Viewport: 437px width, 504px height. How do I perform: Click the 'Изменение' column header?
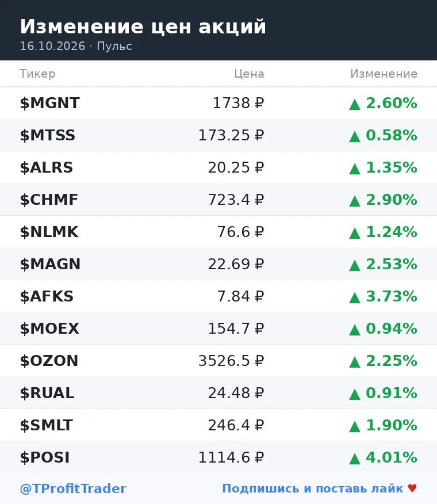384,74
